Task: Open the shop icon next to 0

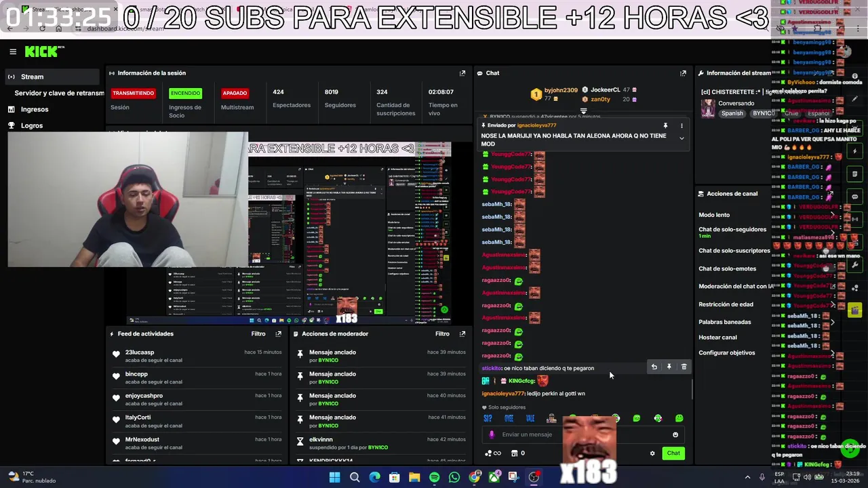Action: (514, 453)
